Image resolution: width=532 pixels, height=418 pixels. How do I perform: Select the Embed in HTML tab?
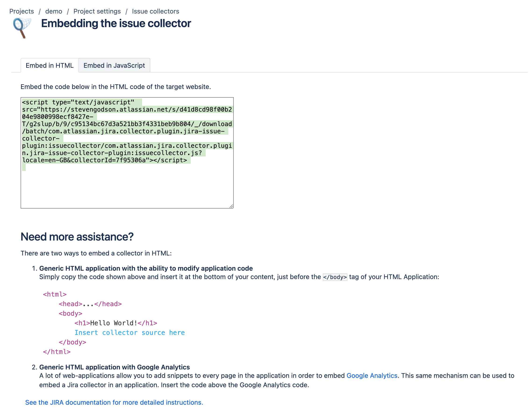pyautogui.click(x=50, y=65)
